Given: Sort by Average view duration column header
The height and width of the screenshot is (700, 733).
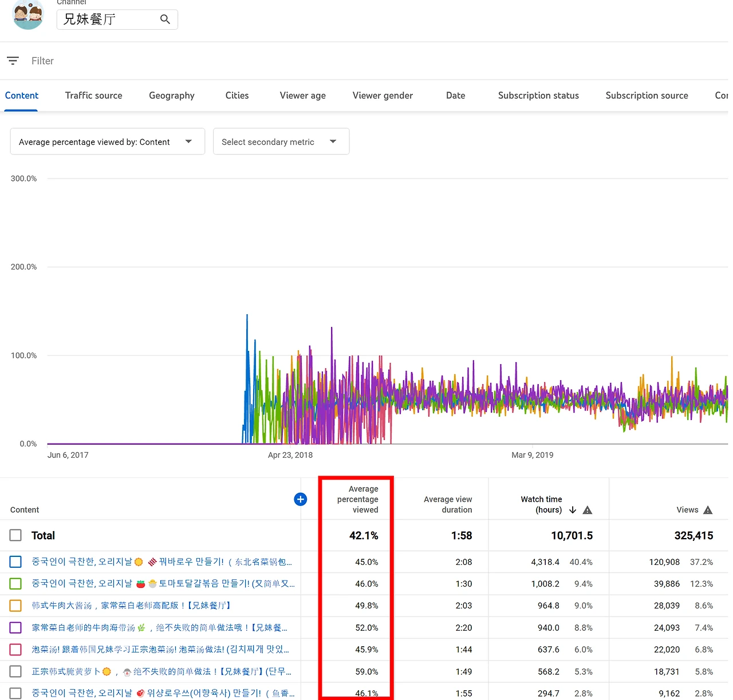Looking at the screenshot, I should coord(448,504).
